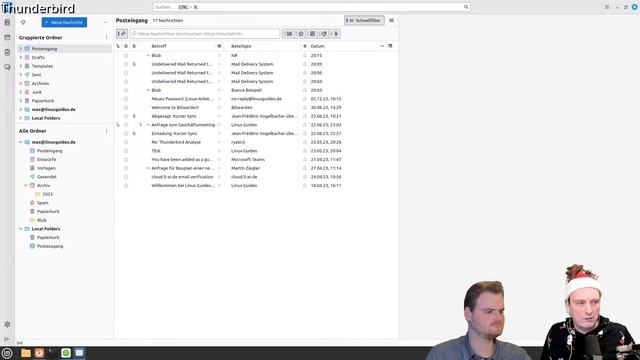This screenshot has height=360, width=640.
Task: Open the system menu on the taskbar
Action: [x=7, y=353]
